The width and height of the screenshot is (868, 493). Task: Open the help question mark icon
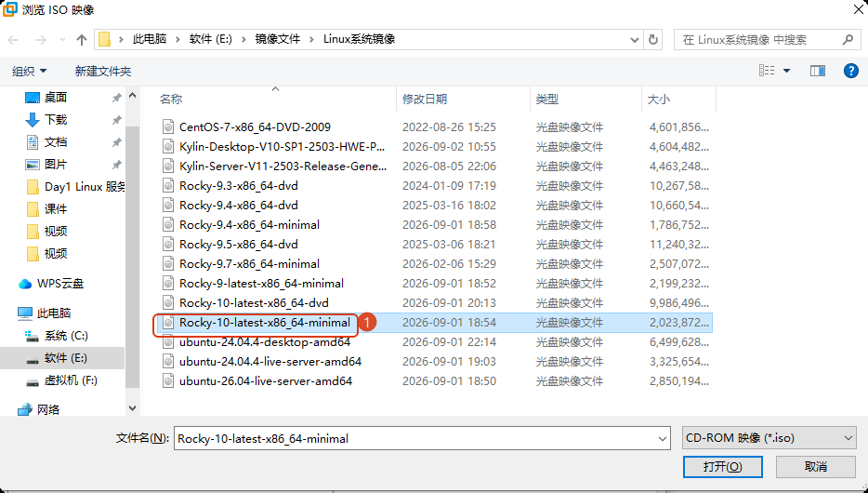851,71
